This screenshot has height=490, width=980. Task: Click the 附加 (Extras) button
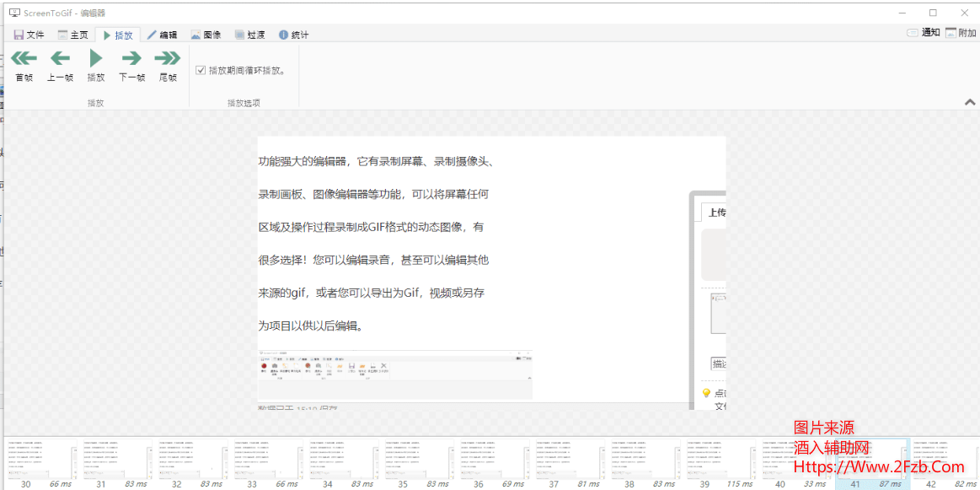(x=961, y=33)
